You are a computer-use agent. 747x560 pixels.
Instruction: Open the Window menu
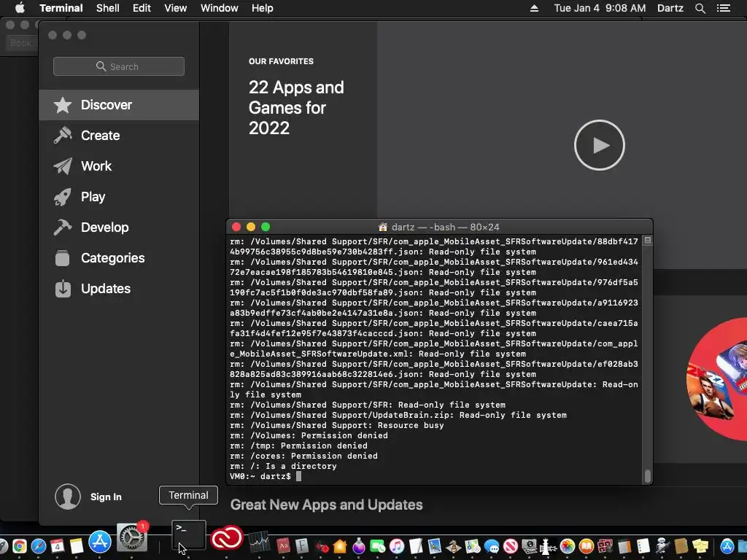pyautogui.click(x=219, y=8)
